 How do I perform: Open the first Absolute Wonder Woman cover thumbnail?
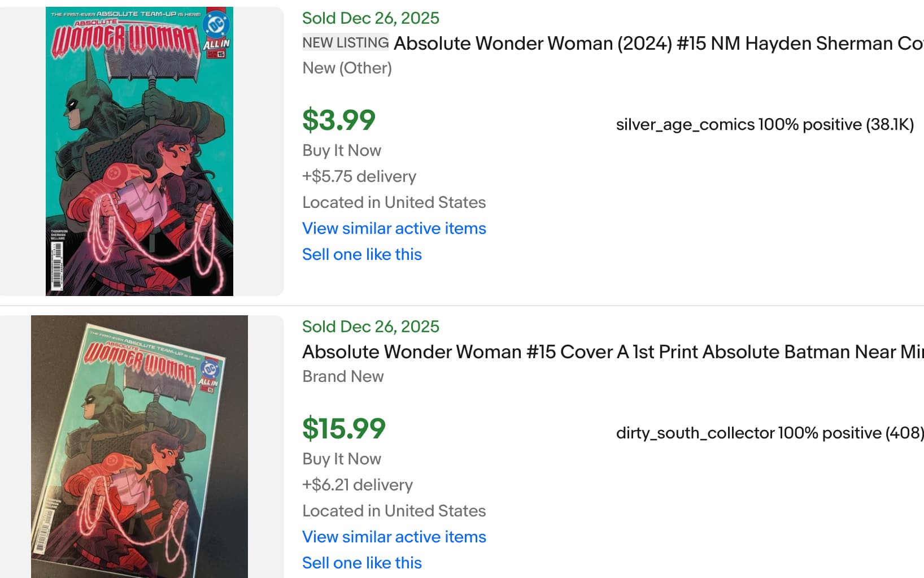[140, 151]
